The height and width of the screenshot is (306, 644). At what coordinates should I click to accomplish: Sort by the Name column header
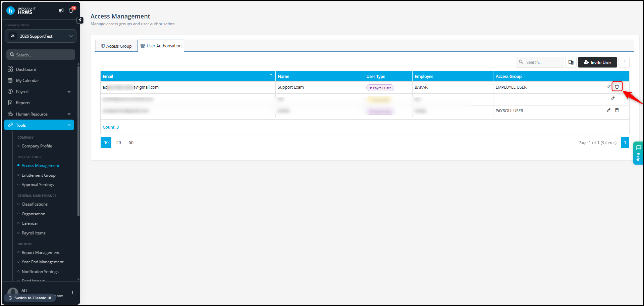320,76
